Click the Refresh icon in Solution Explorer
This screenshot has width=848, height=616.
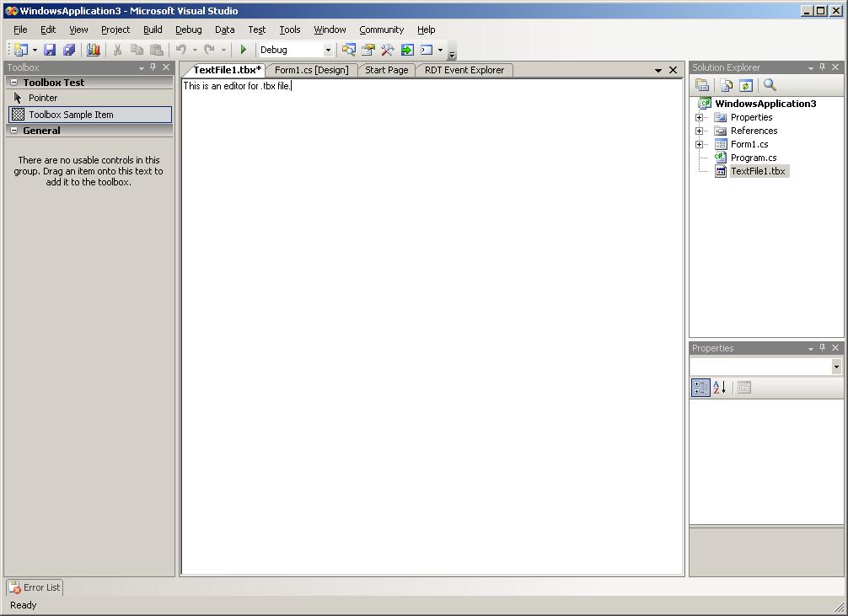(x=746, y=85)
